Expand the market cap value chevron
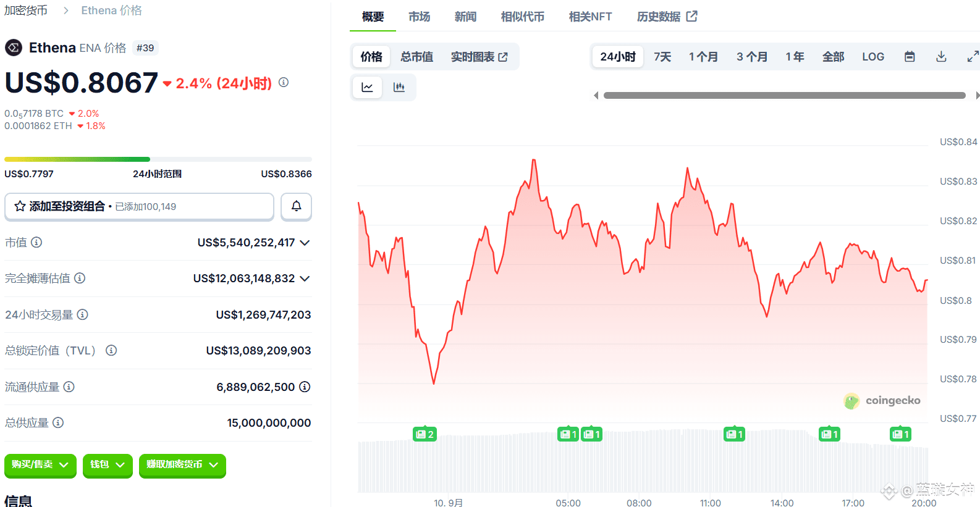The width and height of the screenshot is (980, 507). click(x=305, y=243)
